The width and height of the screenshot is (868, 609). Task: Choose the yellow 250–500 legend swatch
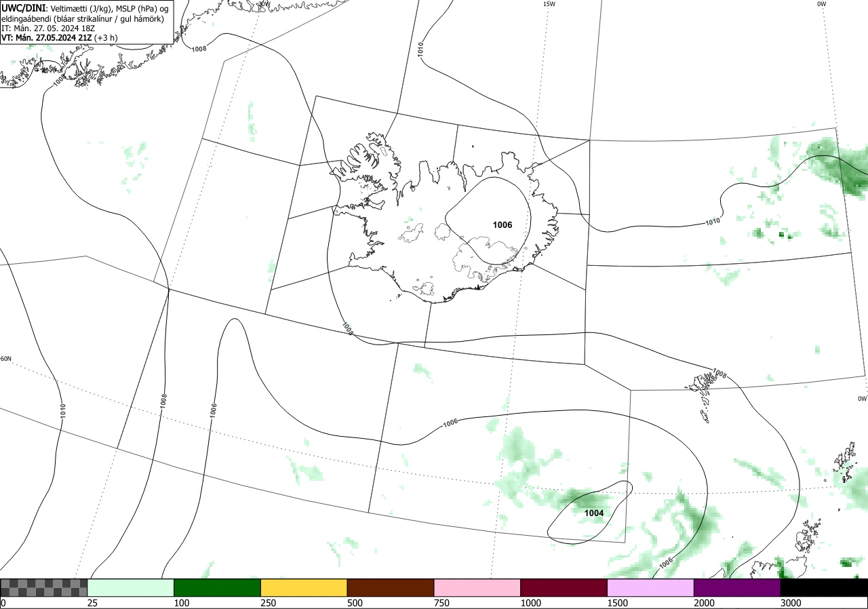pos(304,587)
